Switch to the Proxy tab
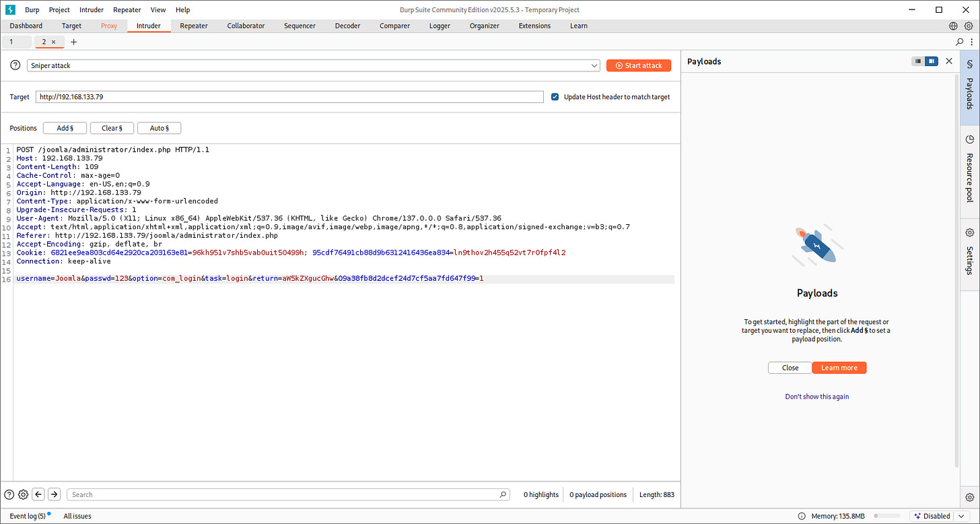 coord(109,26)
